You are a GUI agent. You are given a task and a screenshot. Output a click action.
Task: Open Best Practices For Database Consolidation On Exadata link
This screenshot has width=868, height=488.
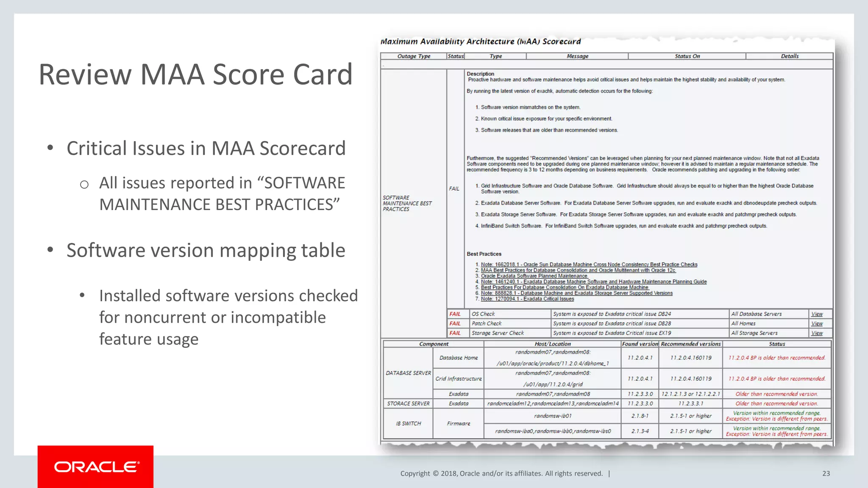click(x=565, y=287)
